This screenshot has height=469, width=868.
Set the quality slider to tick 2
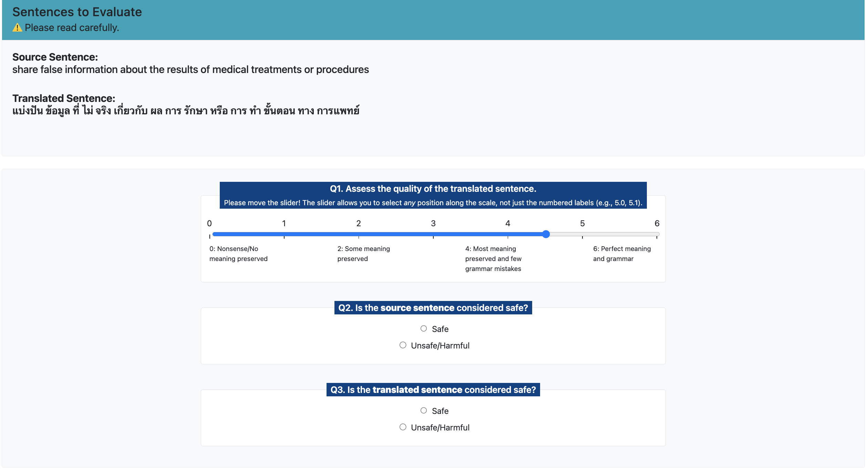pyautogui.click(x=359, y=234)
